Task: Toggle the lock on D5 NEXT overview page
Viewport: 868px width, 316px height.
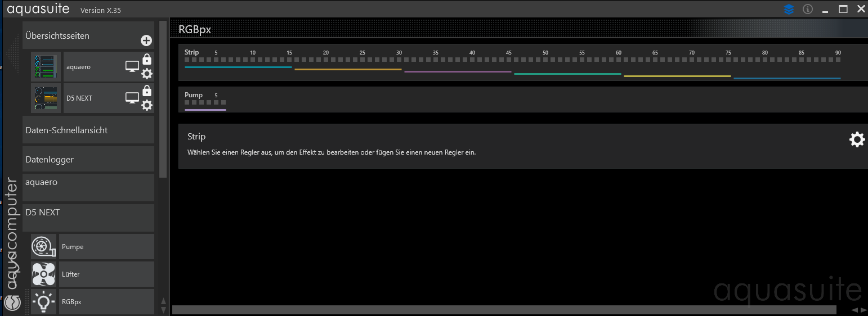Action: coord(147,91)
